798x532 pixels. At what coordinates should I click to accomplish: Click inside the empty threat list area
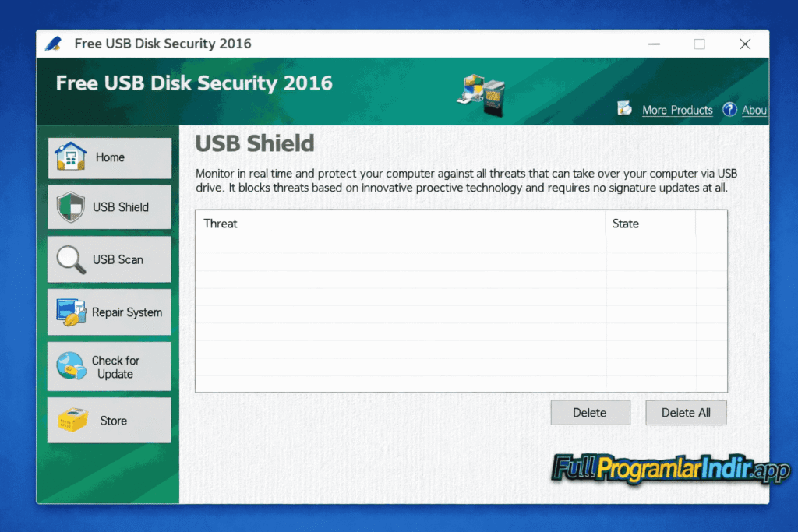point(460,312)
